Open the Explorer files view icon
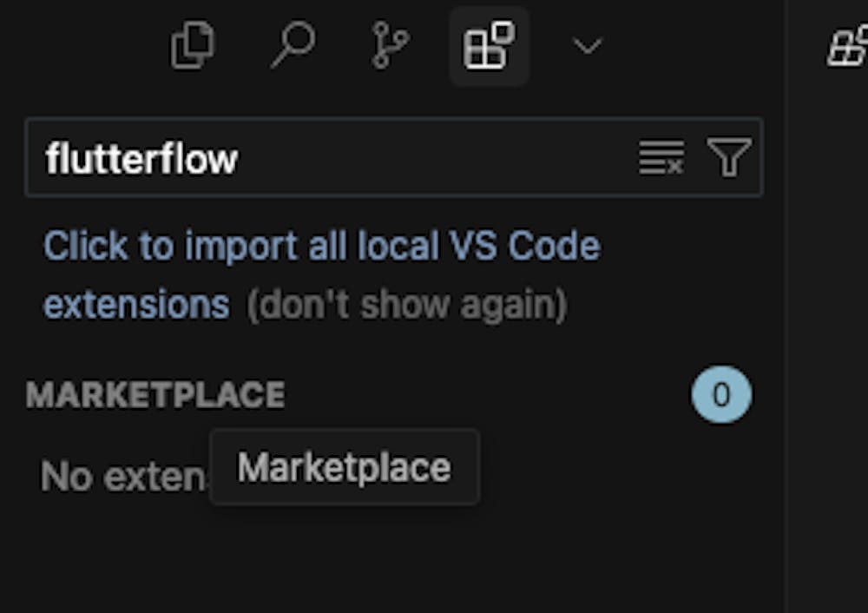This screenshot has height=613, width=868. [x=192, y=45]
